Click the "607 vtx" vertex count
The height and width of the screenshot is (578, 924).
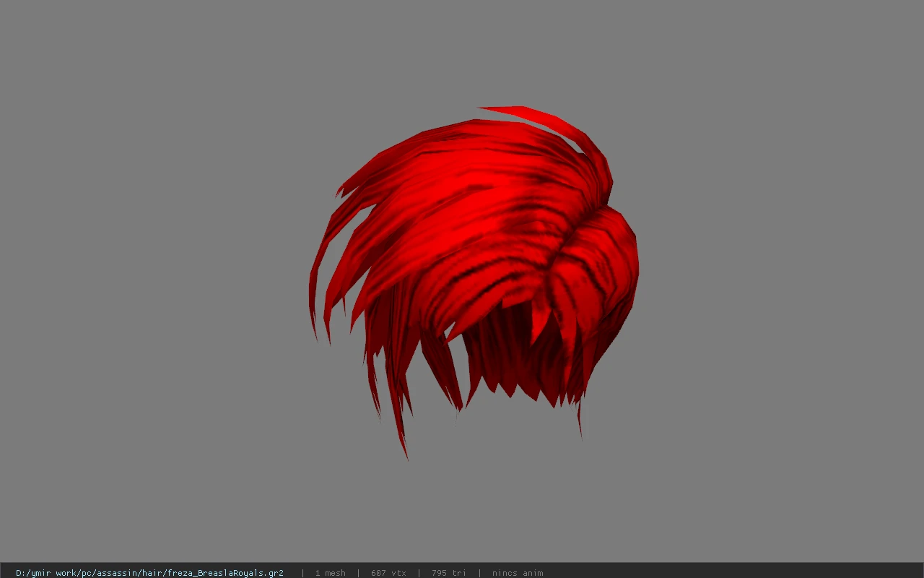point(388,573)
